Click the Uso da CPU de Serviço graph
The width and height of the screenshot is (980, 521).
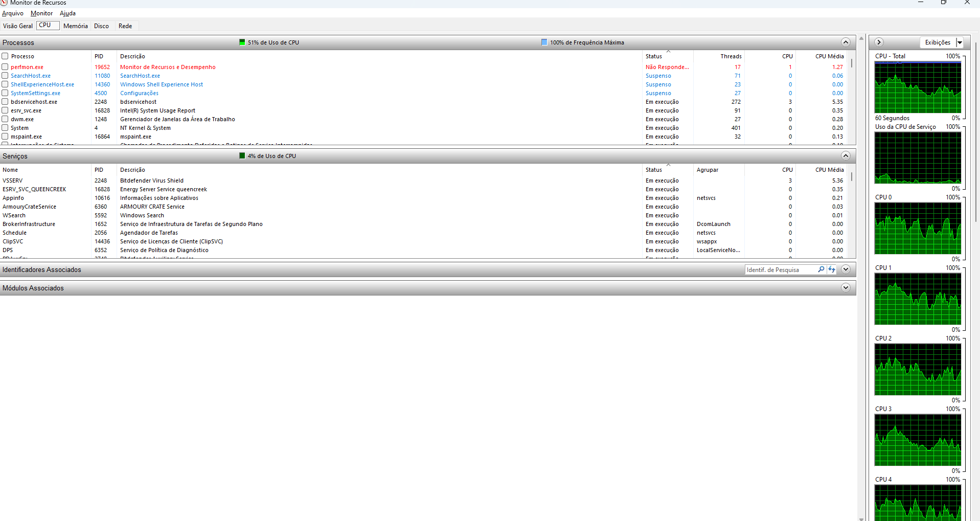[x=918, y=158]
